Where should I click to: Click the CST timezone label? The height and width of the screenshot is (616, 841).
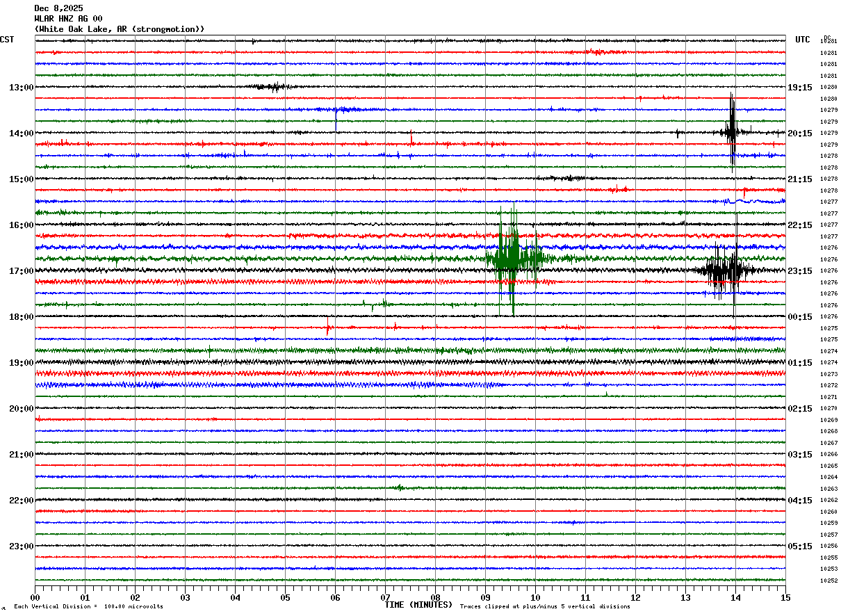click(7, 40)
